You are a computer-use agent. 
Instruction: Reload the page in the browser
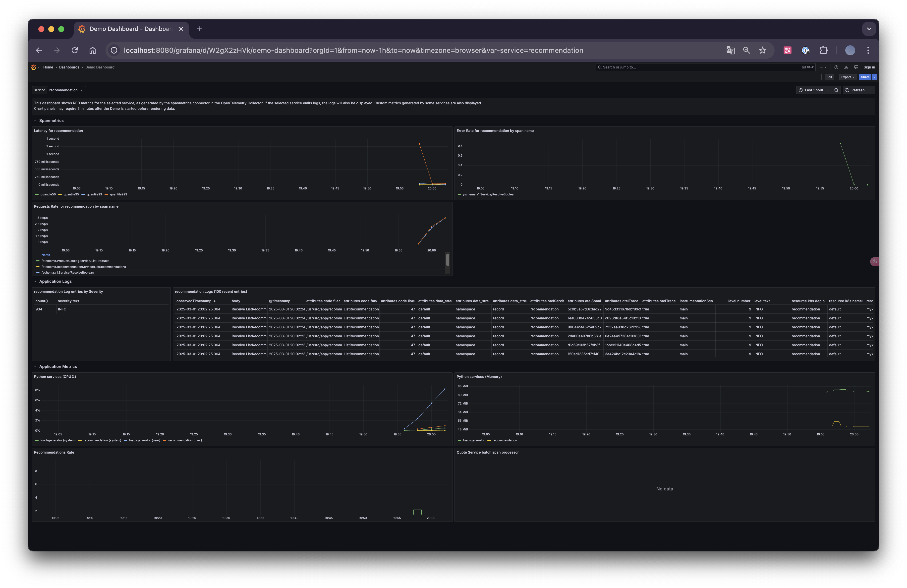75,50
